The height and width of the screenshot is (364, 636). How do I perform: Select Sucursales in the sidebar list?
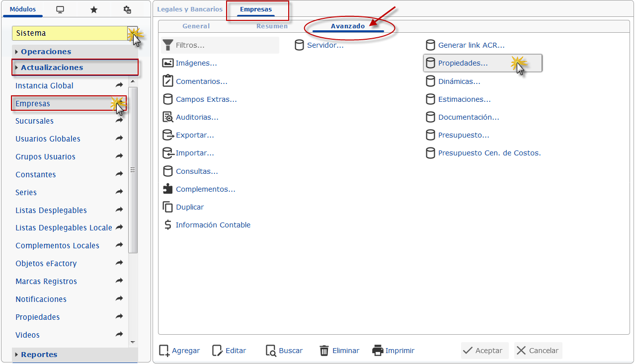tap(34, 121)
